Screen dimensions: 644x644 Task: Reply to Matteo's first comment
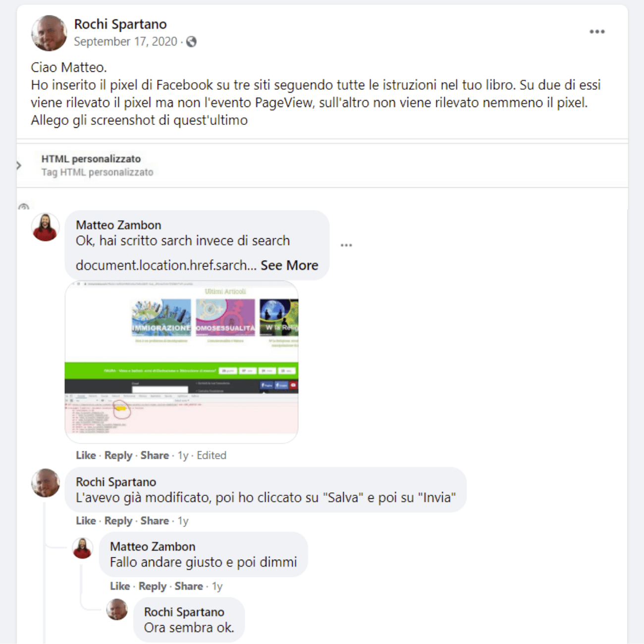point(118,455)
